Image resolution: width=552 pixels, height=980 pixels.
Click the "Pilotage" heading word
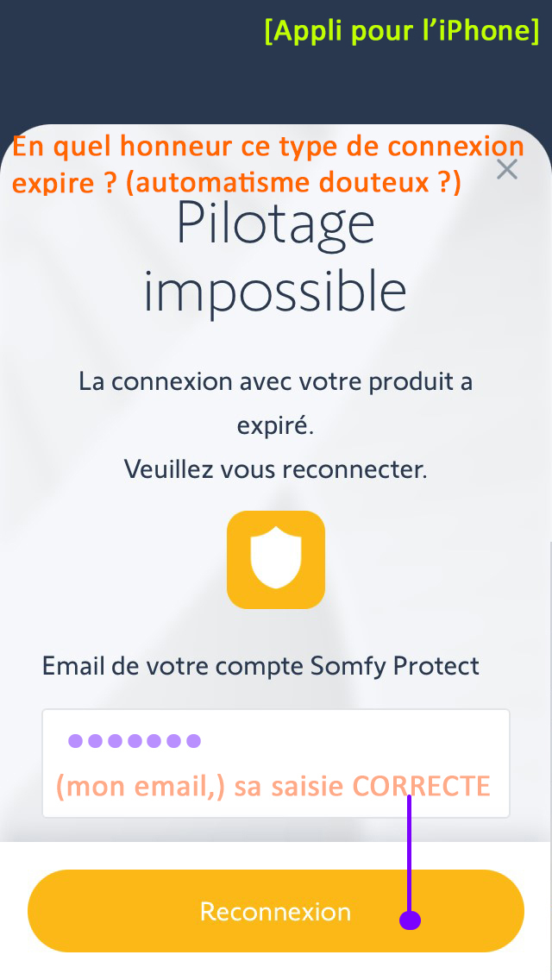[x=275, y=223]
